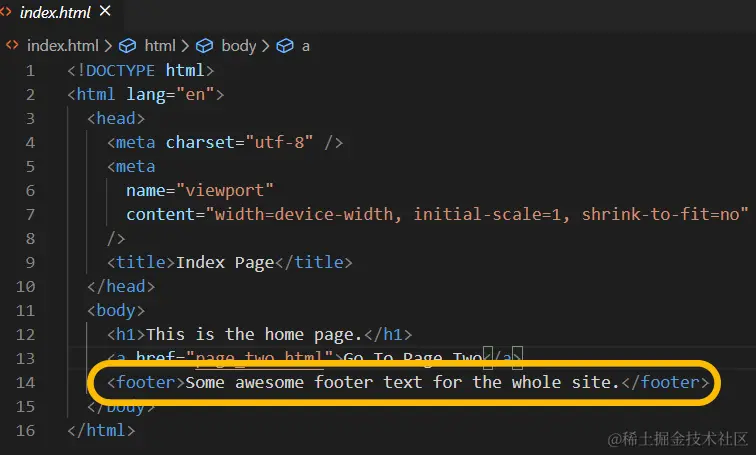Click the lang="en" attribute value

(x=195, y=94)
